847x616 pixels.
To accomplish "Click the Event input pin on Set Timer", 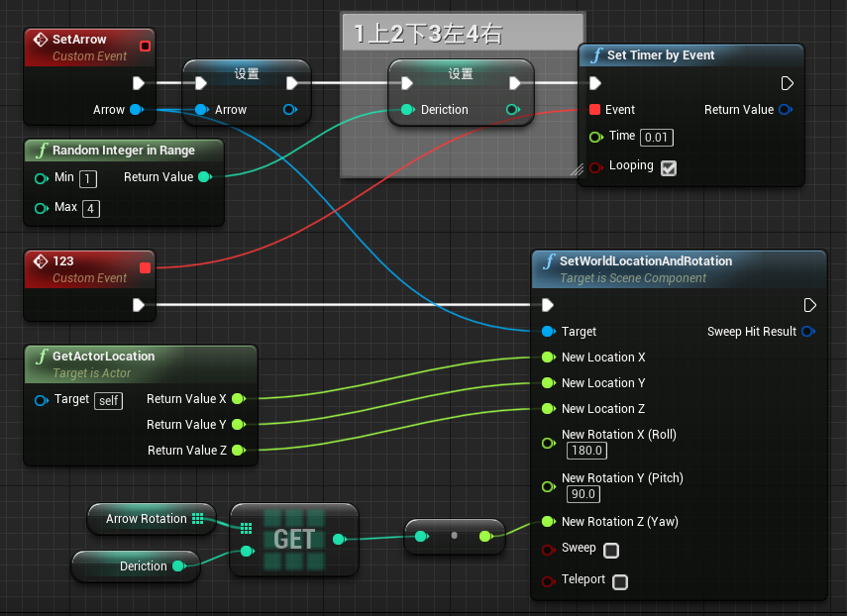I will (x=594, y=110).
